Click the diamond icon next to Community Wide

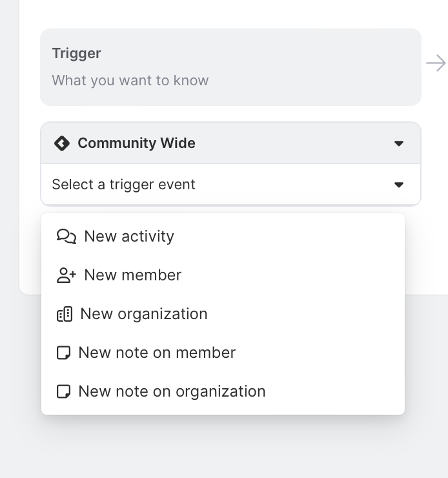pyautogui.click(x=62, y=143)
